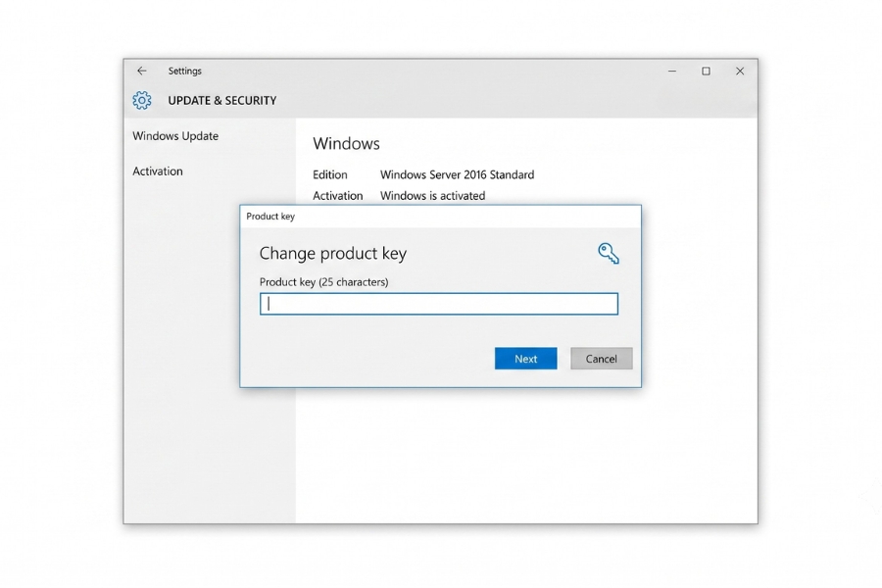This screenshot has height=588, width=882.
Task: Go back using the Settings back arrow
Action: pos(142,71)
